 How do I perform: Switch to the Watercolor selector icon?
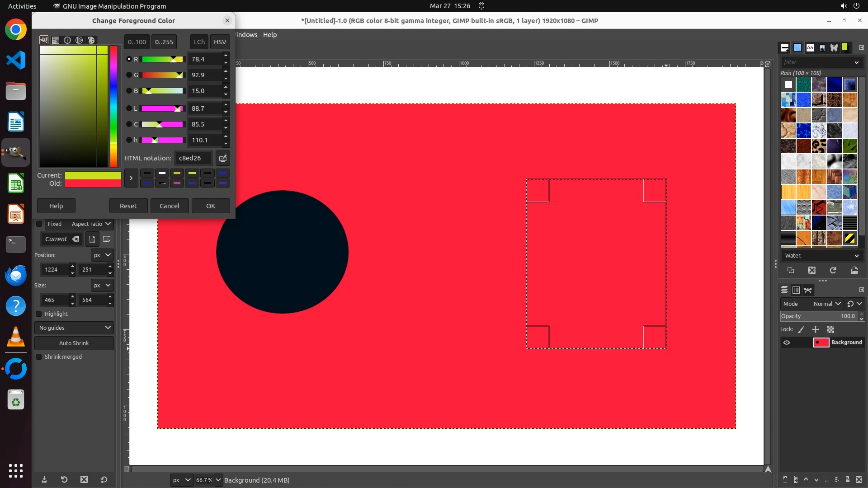pos(67,40)
